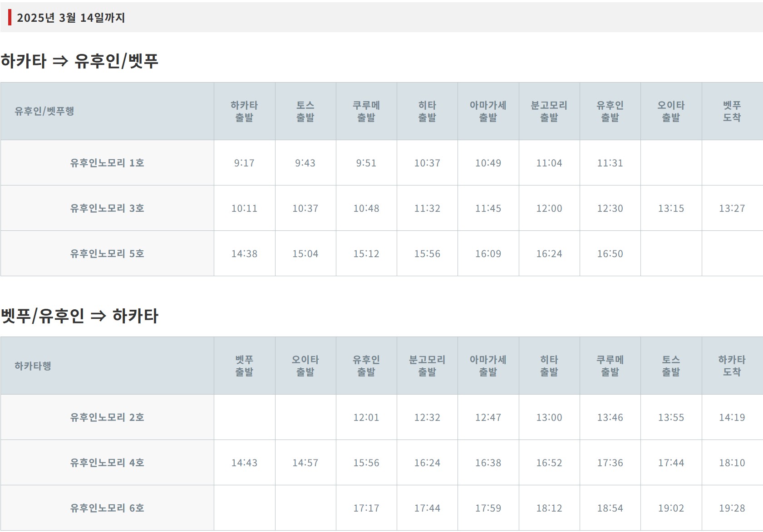Viewport: 763px width, 532px height.
Task: Click the '하카타 출발' column header
Action: [244, 111]
